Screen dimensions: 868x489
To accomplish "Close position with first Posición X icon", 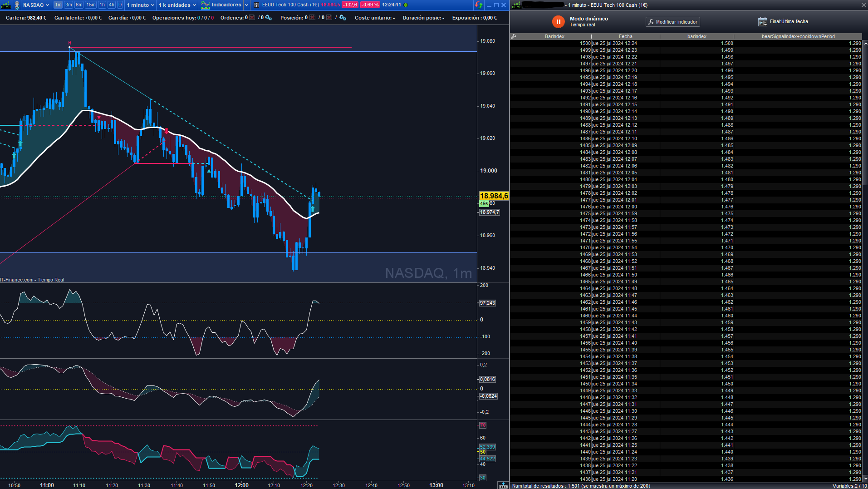I will [312, 18].
